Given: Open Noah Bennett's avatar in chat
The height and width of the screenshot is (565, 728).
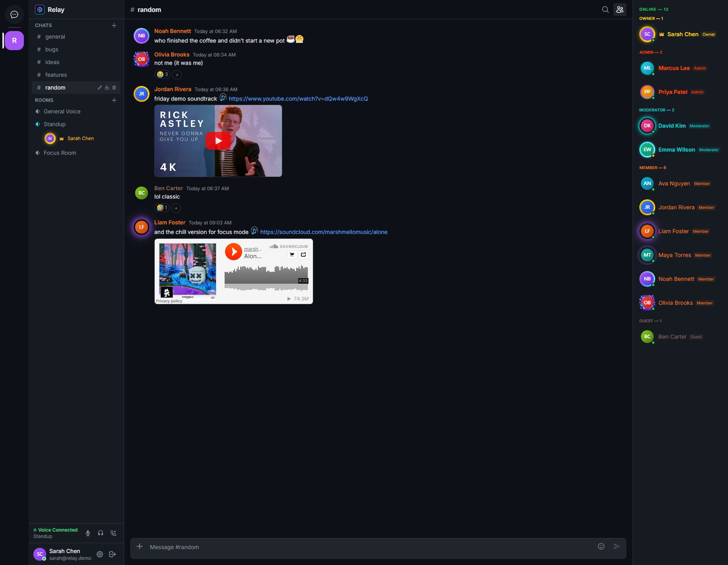Looking at the screenshot, I should [x=142, y=36].
